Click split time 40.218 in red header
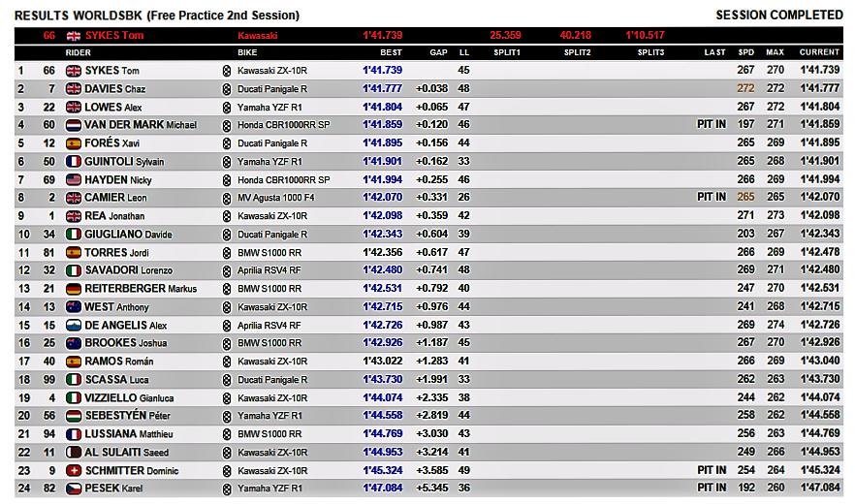The width and height of the screenshot is (855, 504). (576, 36)
